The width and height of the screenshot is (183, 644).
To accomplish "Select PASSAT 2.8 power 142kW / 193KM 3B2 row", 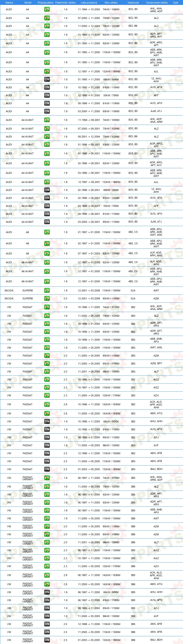I will point(111,404).
